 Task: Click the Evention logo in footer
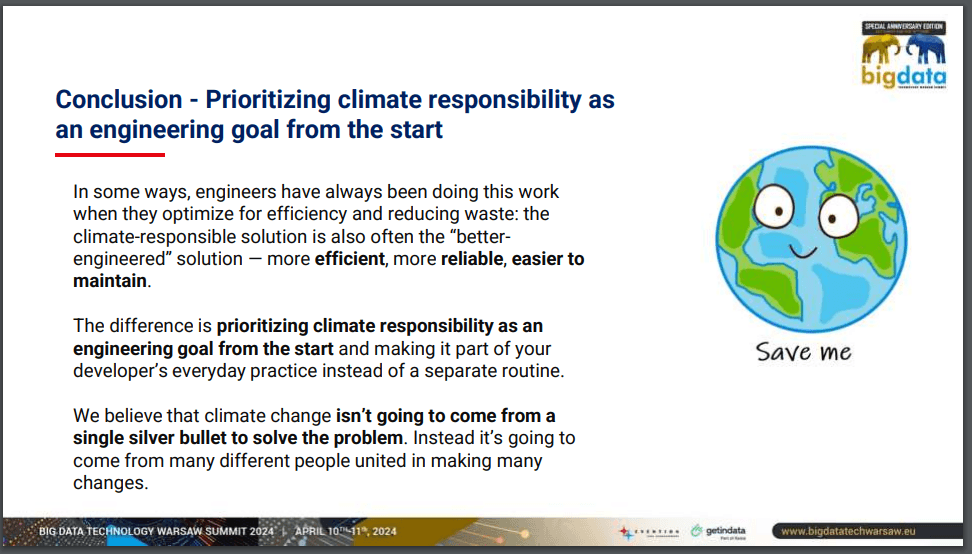(648, 532)
